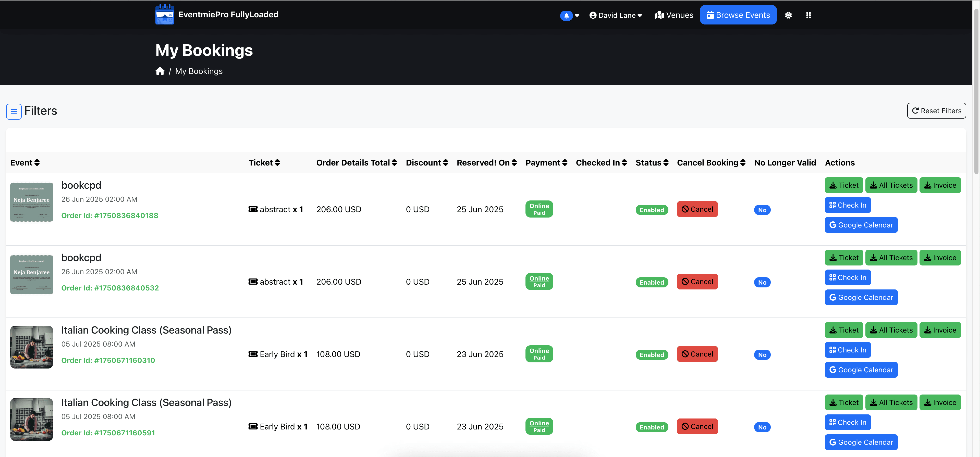Open Browse Events in navbar
This screenshot has width=980, height=457.
click(738, 15)
